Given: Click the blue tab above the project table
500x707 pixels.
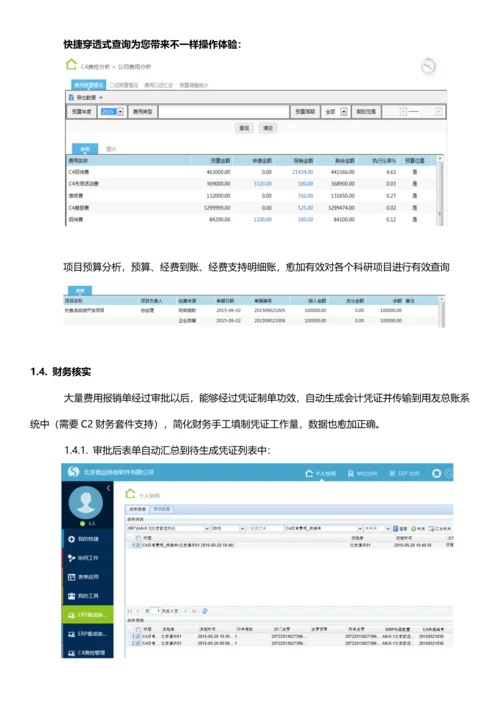Looking at the screenshot, I should pyautogui.click(x=80, y=290).
